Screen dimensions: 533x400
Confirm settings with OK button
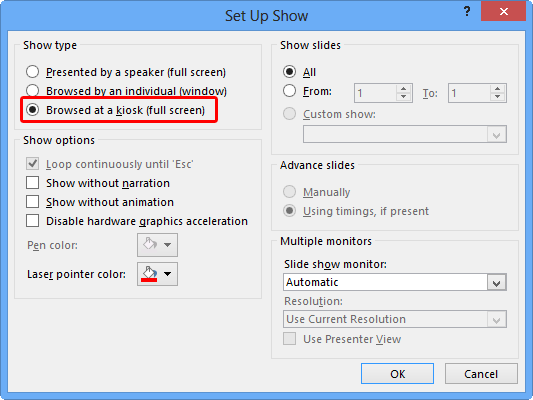[397, 374]
